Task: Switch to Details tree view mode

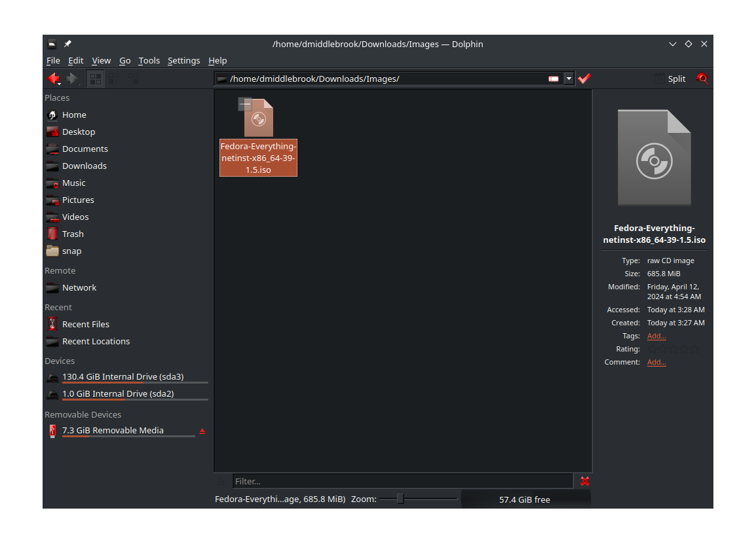Action: [132, 79]
